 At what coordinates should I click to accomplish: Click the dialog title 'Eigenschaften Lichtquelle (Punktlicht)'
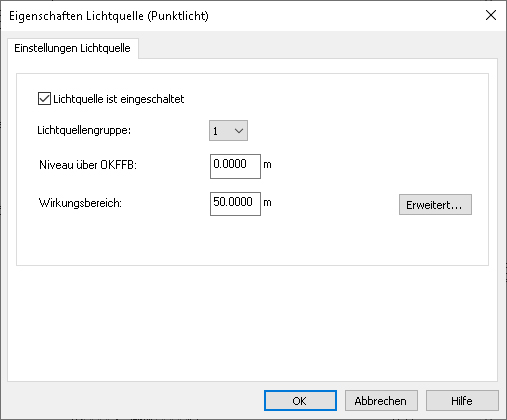(x=109, y=16)
